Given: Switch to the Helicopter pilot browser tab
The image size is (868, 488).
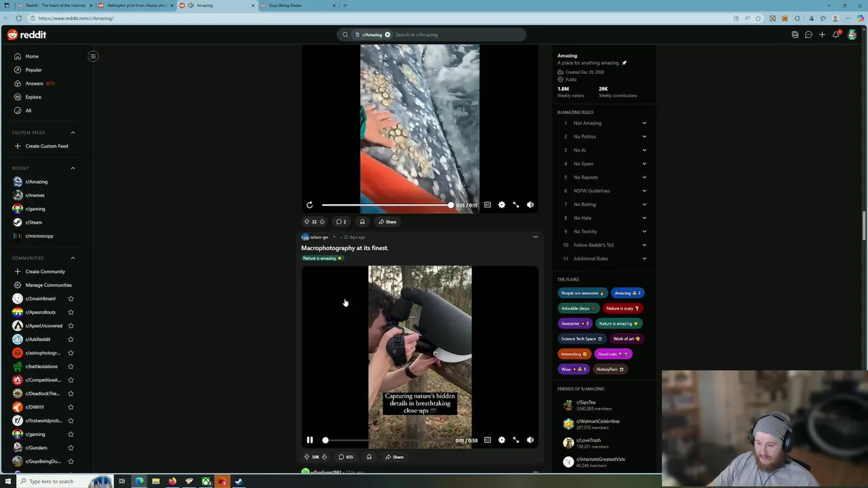Looking at the screenshot, I should 136,5.
